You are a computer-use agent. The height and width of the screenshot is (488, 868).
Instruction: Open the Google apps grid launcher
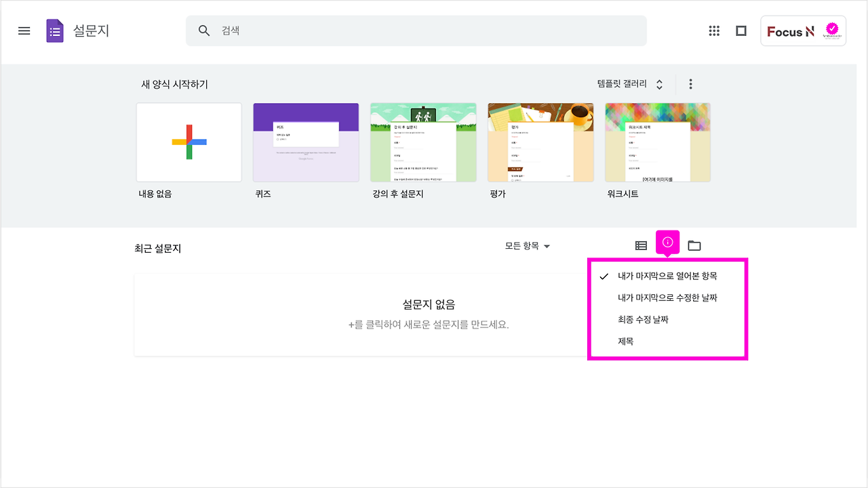[x=714, y=30]
